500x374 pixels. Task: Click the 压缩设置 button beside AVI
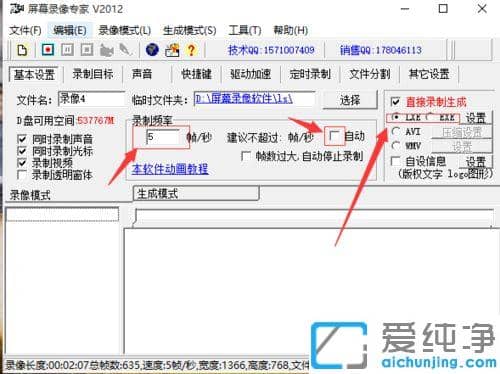(462, 132)
